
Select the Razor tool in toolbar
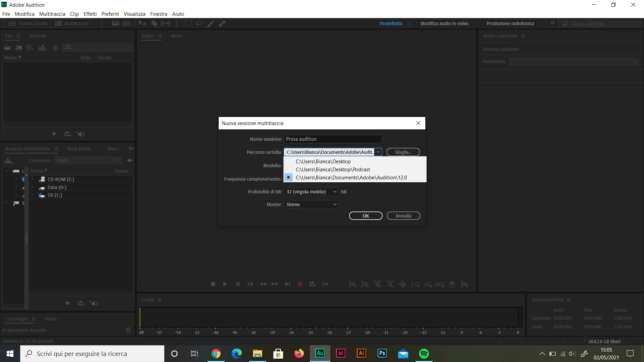(154, 23)
